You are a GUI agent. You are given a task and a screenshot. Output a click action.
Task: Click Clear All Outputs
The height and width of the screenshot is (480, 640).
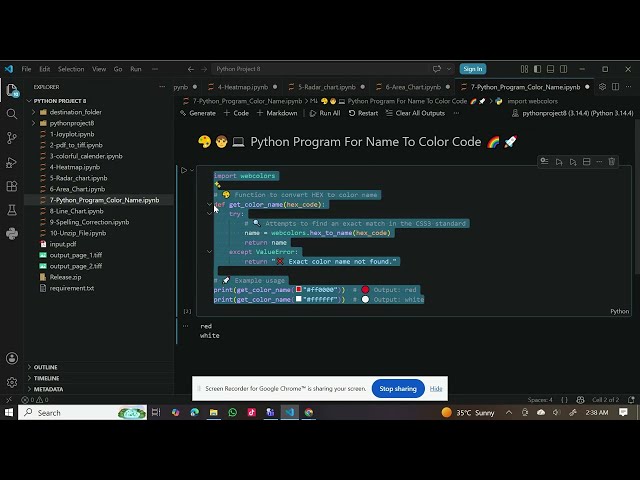tap(415, 113)
